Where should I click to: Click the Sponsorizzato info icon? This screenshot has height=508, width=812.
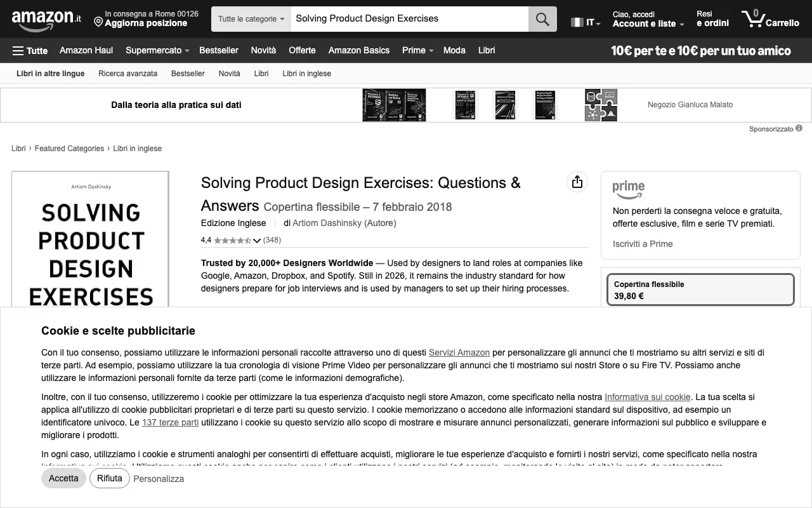point(799,129)
